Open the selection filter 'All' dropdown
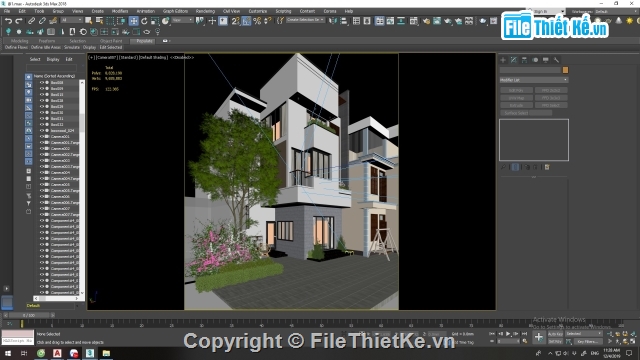 tap(71, 20)
